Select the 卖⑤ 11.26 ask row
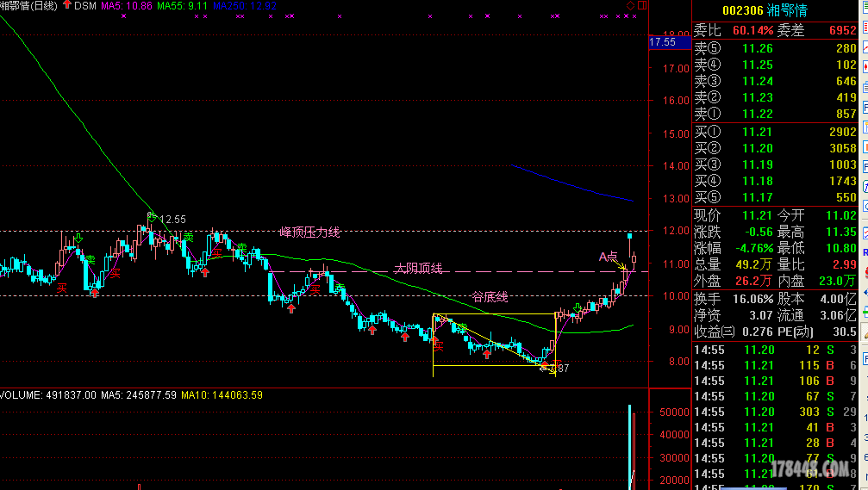Image resolution: width=868 pixels, height=490 pixels. pyautogui.click(x=775, y=49)
